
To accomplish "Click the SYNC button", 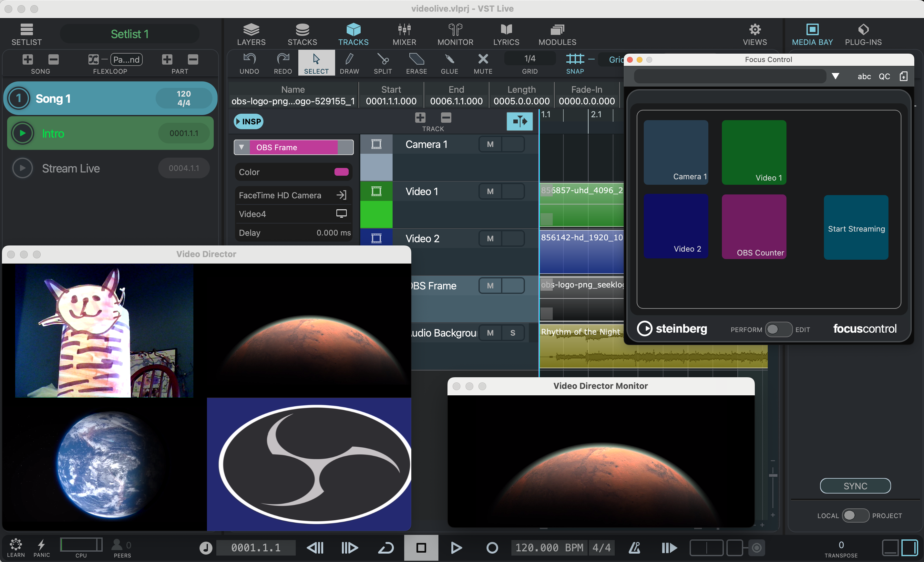I will pyautogui.click(x=855, y=486).
